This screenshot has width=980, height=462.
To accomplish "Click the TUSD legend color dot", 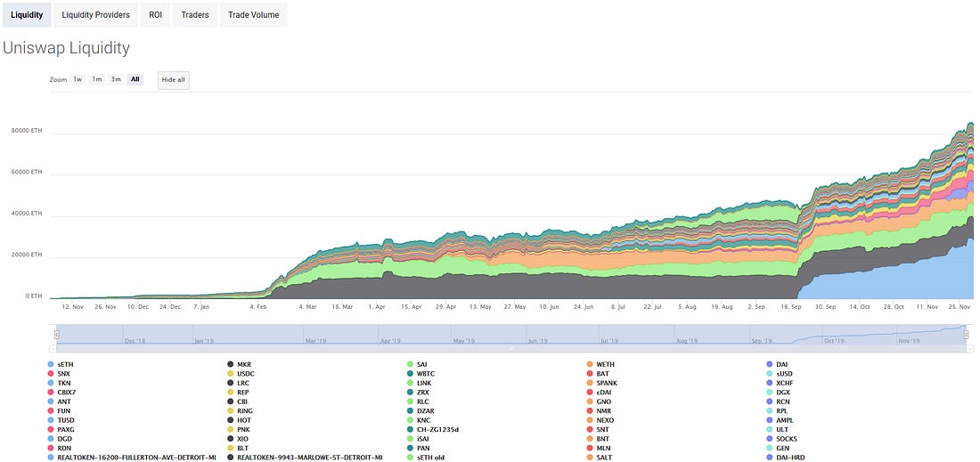I will (51, 420).
